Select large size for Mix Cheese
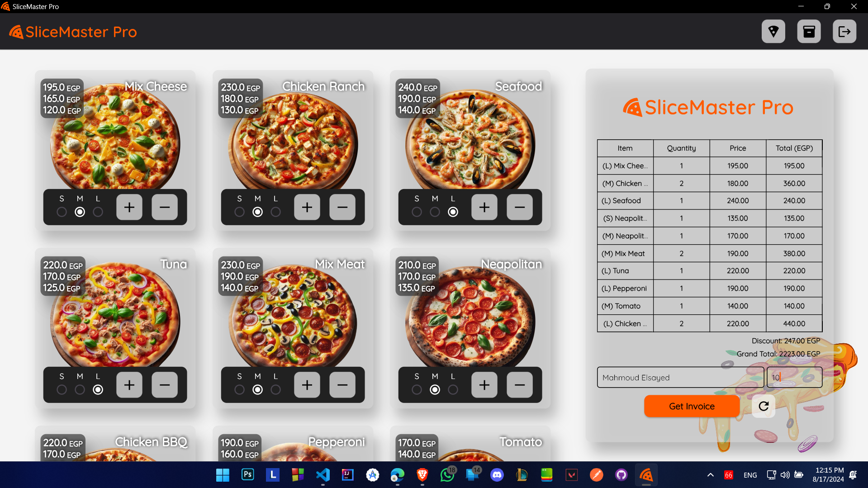 pyautogui.click(x=98, y=212)
